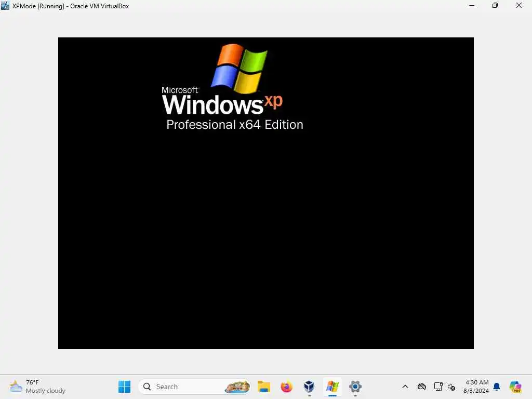Launch Copilot preview icon in the taskbar
This screenshot has width=532, height=399.
point(515,387)
